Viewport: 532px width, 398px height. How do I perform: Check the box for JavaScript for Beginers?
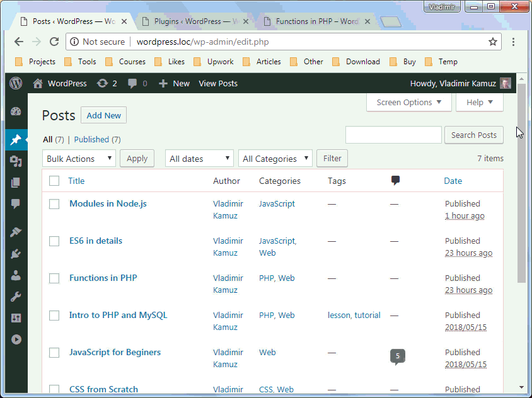coord(54,353)
